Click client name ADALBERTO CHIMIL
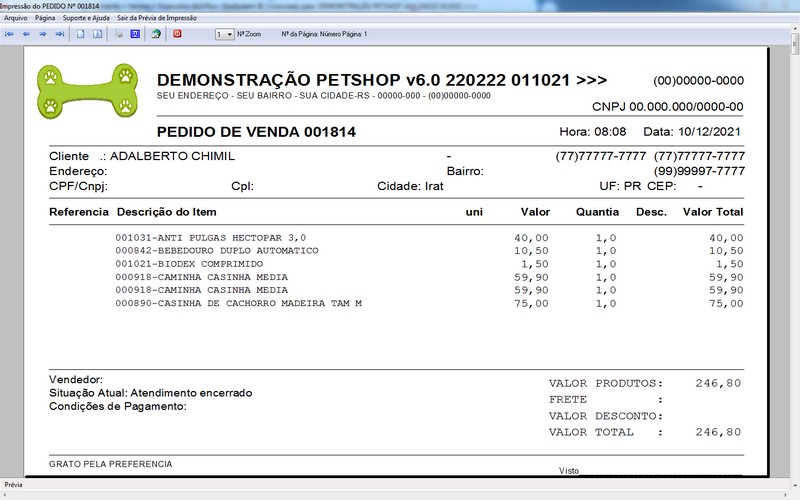The height and width of the screenshot is (500, 800). [172, 156]
